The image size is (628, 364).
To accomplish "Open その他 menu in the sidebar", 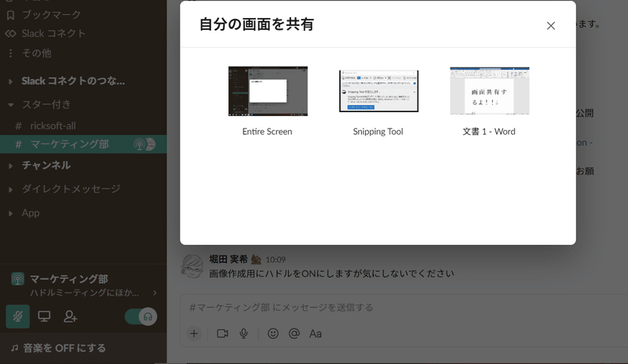I will click(x=36, y=53).
